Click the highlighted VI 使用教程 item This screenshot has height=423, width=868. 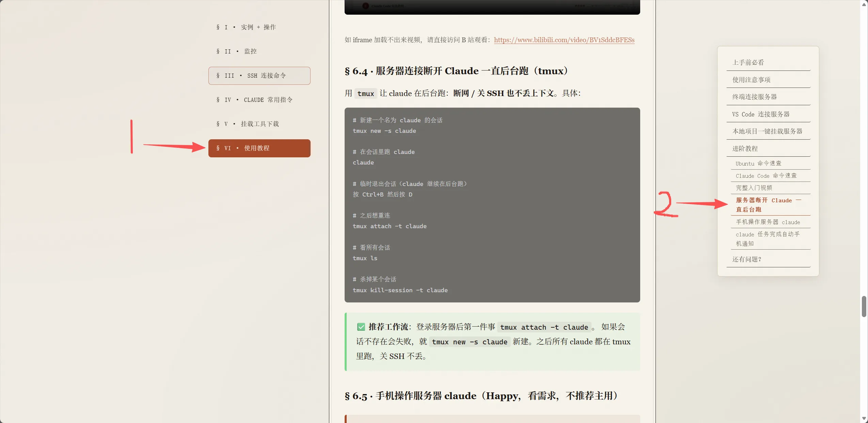259,148
